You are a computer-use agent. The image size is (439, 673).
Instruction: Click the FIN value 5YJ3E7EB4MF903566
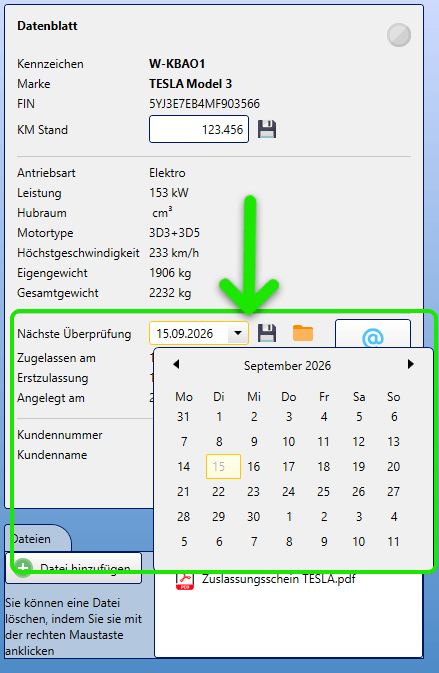[204, 104]
